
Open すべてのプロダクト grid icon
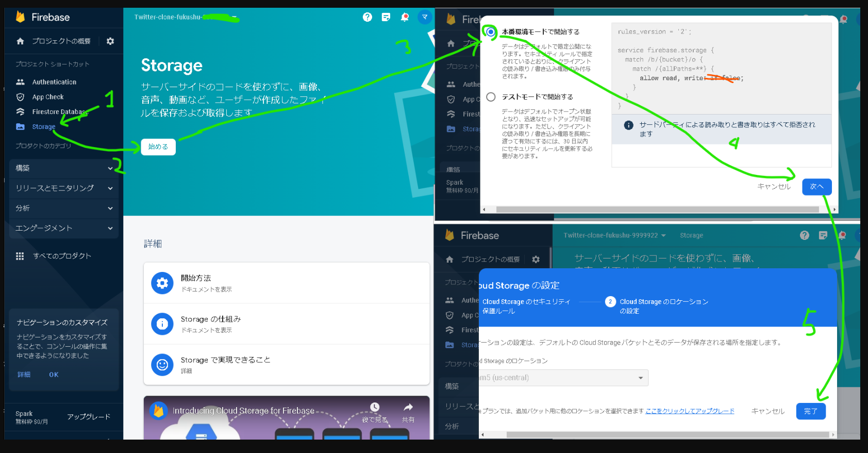pyautogui.click(x=20, y=256)
